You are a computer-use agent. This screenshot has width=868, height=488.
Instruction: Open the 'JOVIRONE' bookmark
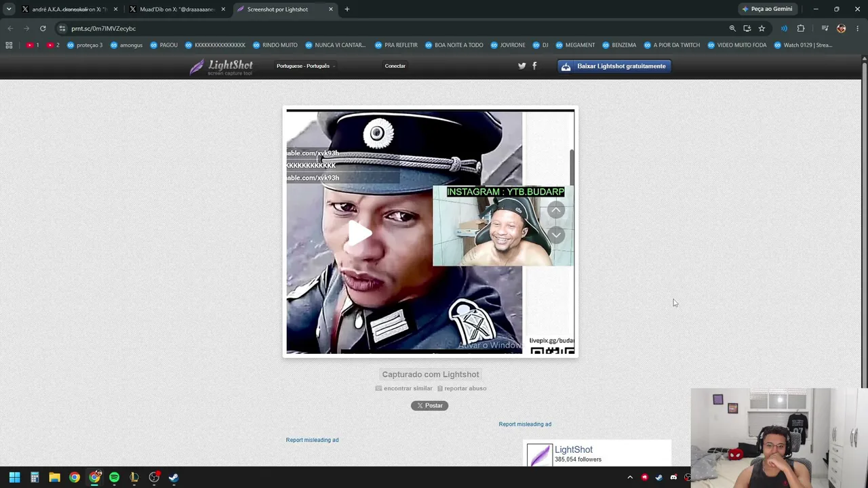click(x=508, y=45)
